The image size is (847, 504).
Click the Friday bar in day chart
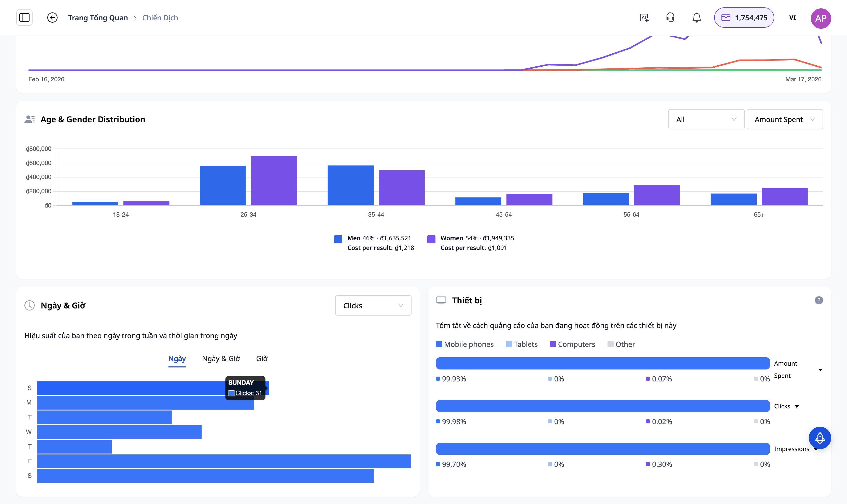pyautogui.click(x=224, y=461)
